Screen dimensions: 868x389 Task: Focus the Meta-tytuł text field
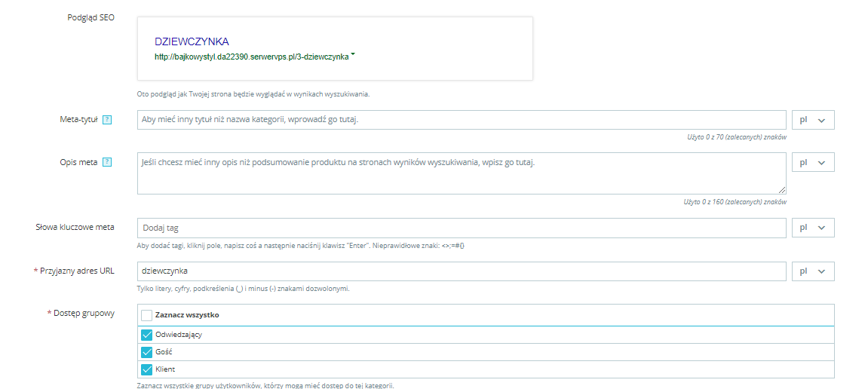462,120
